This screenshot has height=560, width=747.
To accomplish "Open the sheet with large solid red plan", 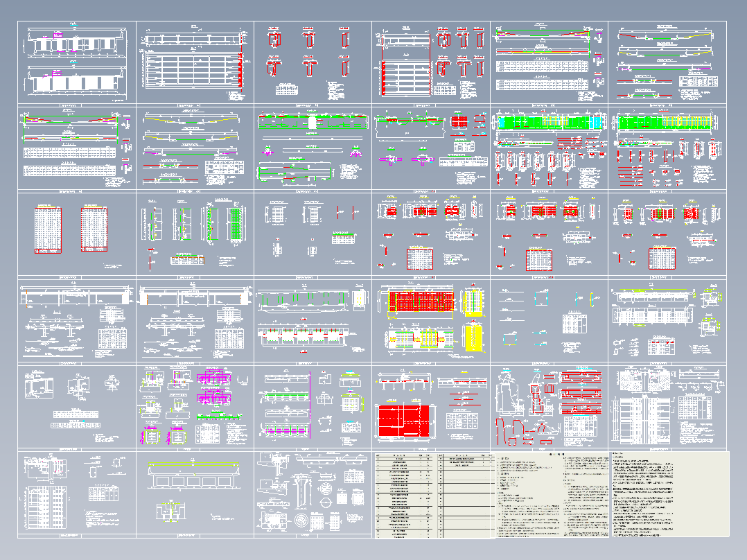I will click(x=431, y=407).
